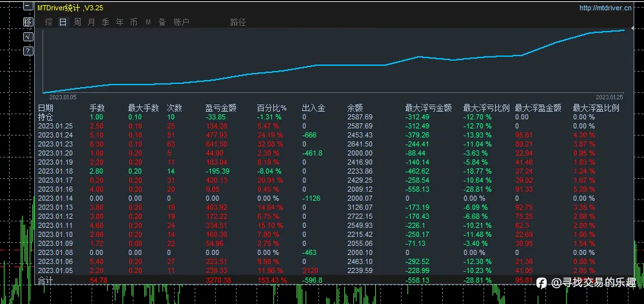
Task: Open the http://mtdriver.cn link
Action: point(605,8)
